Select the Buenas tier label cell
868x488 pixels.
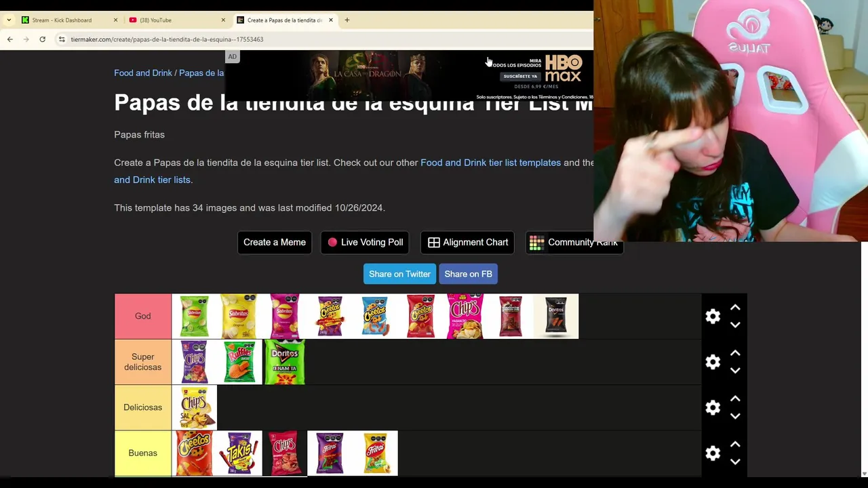[x=143, y=453]
